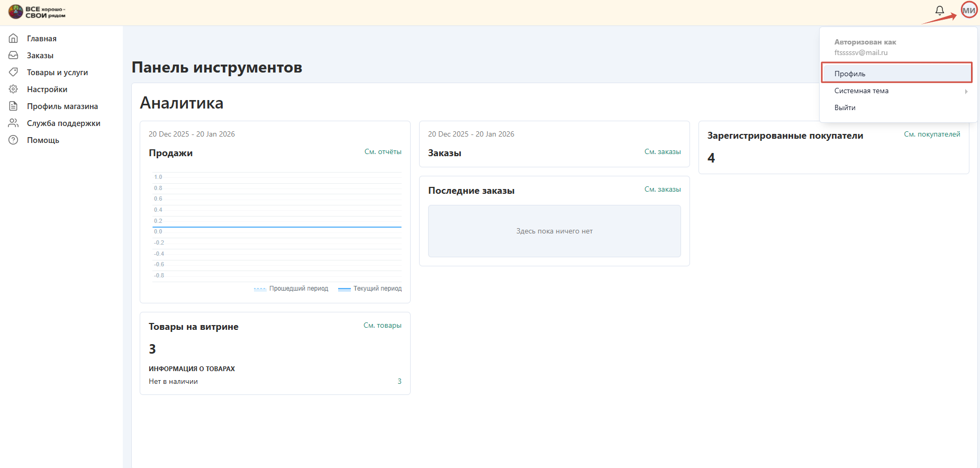Select Профиль in the user menu

[850, 74]
